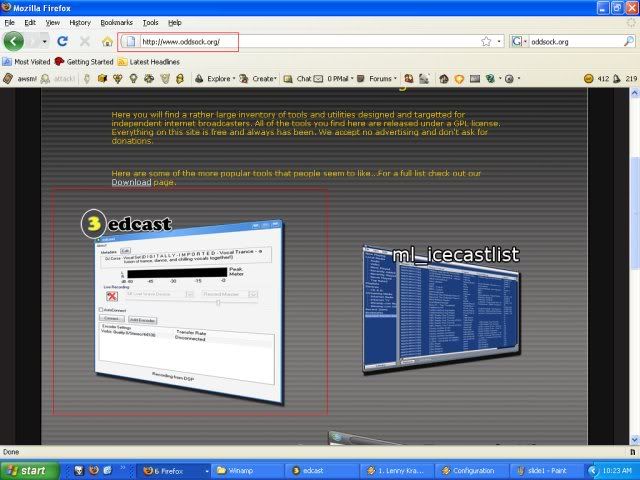Click the cube icon in the toolbar
This screenshot has height=480, width=640.
click(102, 78)
